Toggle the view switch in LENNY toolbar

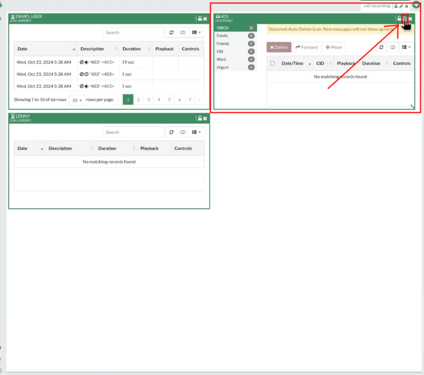(x=183, y=132)
